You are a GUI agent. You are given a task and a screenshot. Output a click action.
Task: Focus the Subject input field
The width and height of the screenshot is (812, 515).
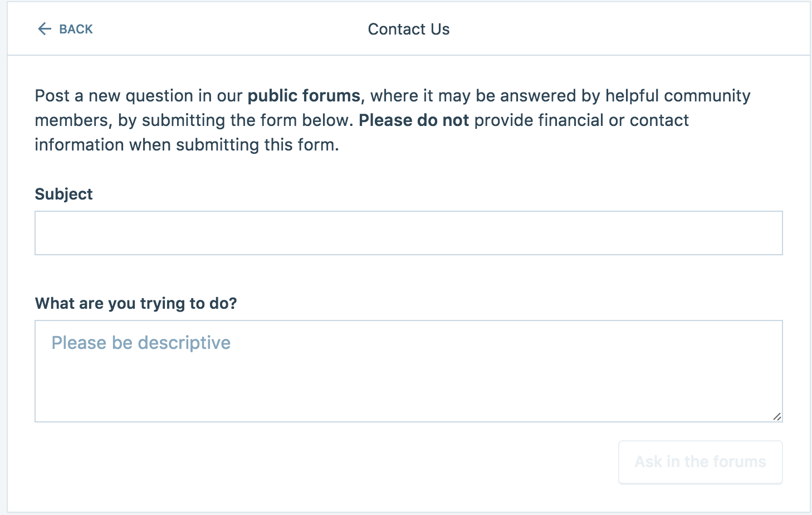[x=408, y=233]
